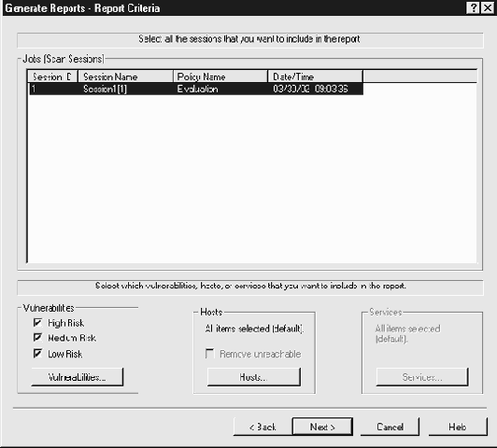Sort by Session ID column header
Screen dimensions: 497x448
(52, 77)
